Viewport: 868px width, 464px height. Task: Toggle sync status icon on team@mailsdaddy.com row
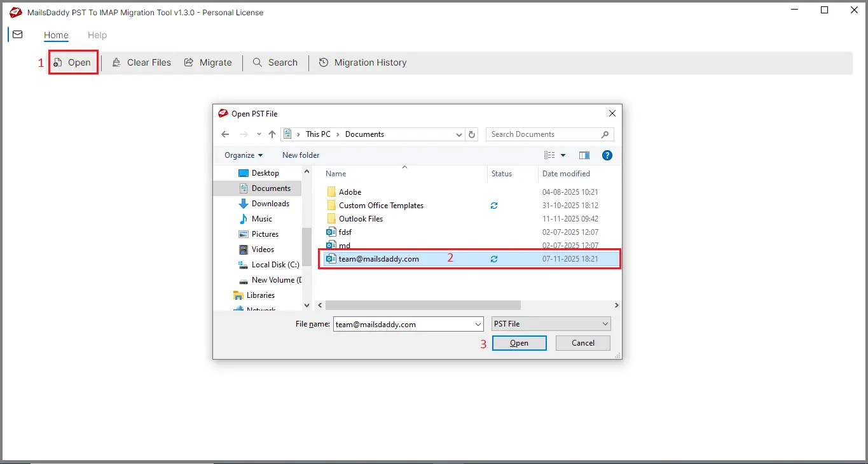click(x=494, y=258)
